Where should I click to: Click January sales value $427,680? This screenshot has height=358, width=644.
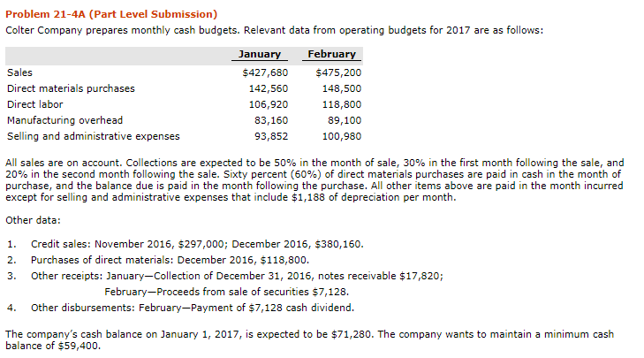pos(265,72)
